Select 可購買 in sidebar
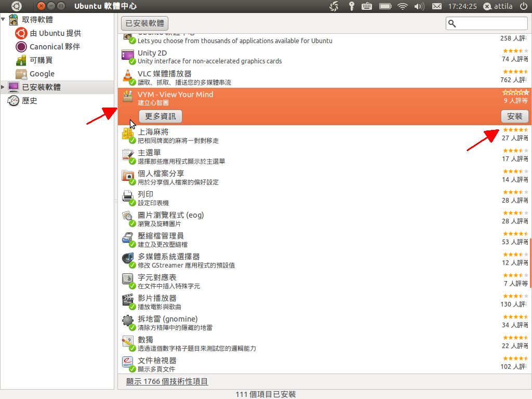Image resolution: width=532 pixels, height=399 pixels. (x=41, y=60)
